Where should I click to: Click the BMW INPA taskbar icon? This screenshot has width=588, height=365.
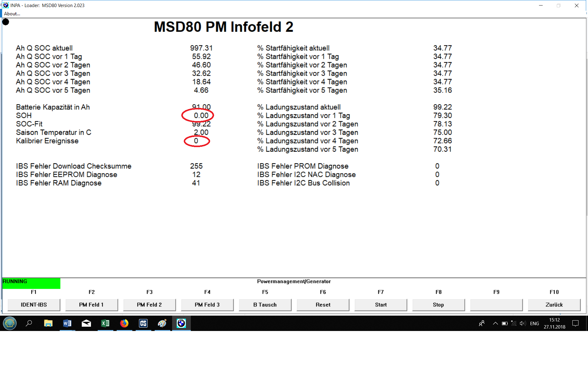pos(181,323)
